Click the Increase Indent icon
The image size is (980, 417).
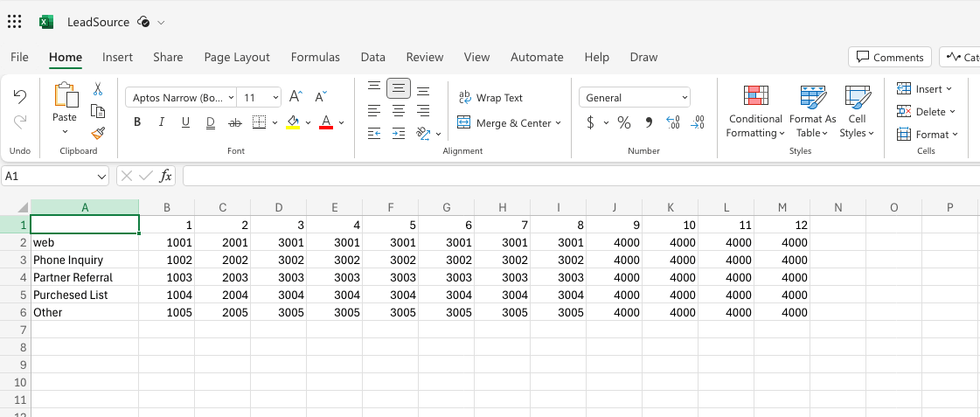coord(398,133)
